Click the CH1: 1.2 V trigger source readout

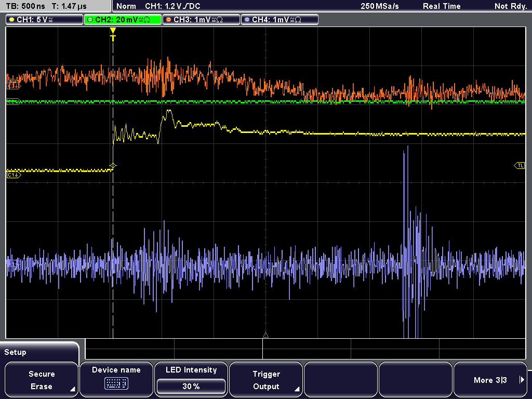[x=172, y=6]
